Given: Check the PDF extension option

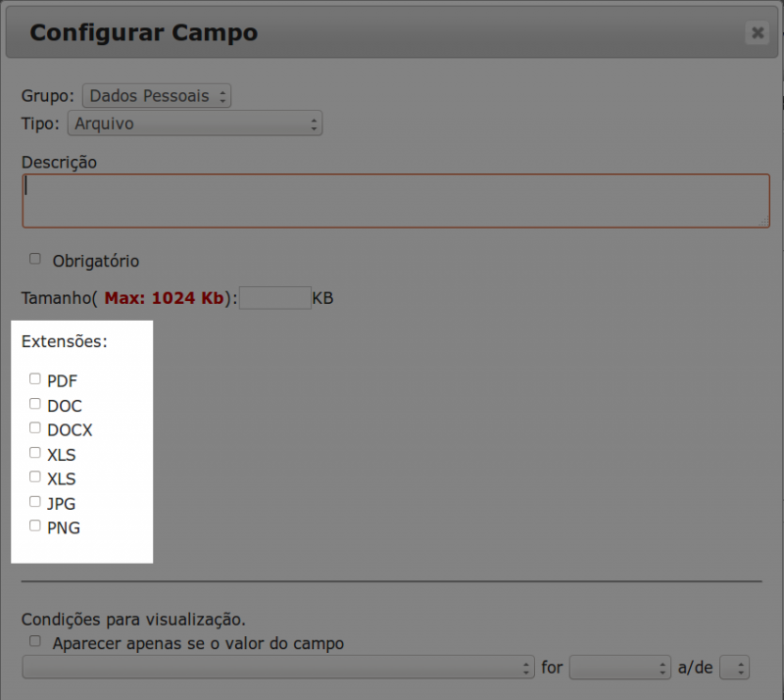Looking at the screenshot, I should click(34, 378).
